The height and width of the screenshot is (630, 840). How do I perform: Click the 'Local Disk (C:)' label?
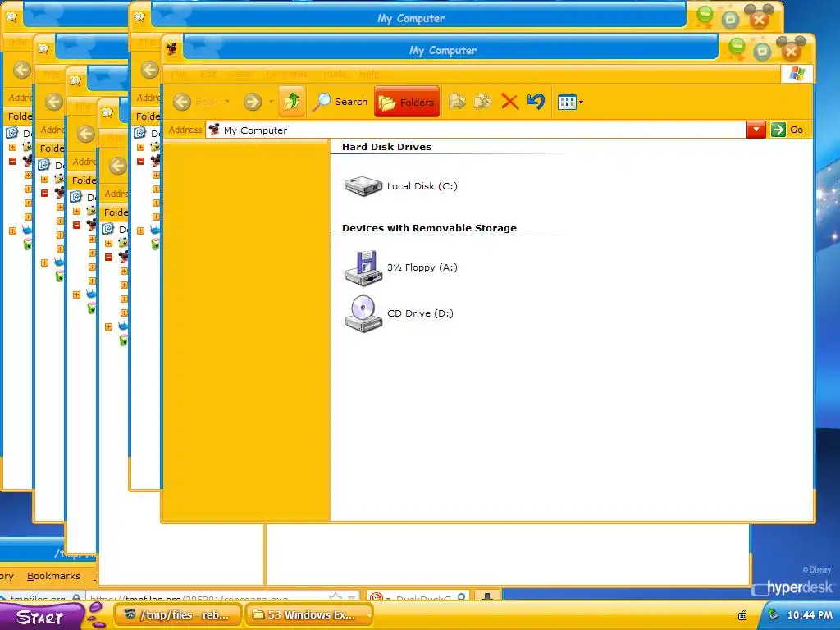tap(422, 186)
